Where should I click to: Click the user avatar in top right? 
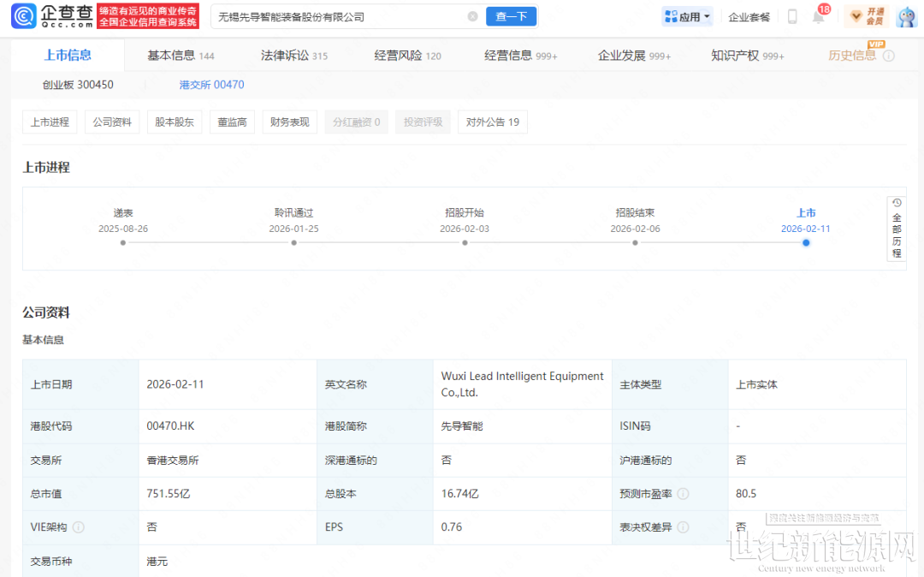pyautogui.click(x=906, y=16)
